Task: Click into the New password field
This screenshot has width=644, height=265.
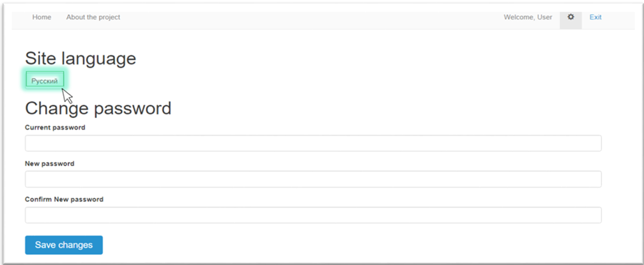Action: [313, 179]
